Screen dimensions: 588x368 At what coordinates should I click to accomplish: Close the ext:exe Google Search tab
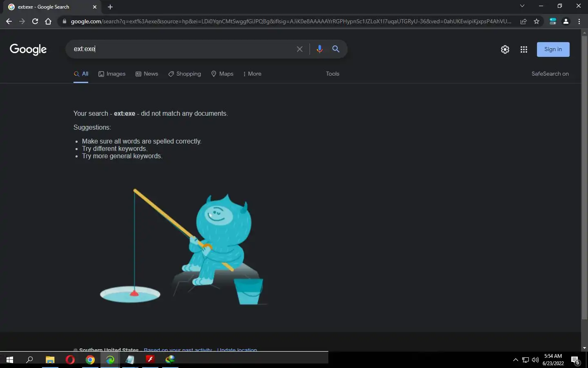click(95, 7)
